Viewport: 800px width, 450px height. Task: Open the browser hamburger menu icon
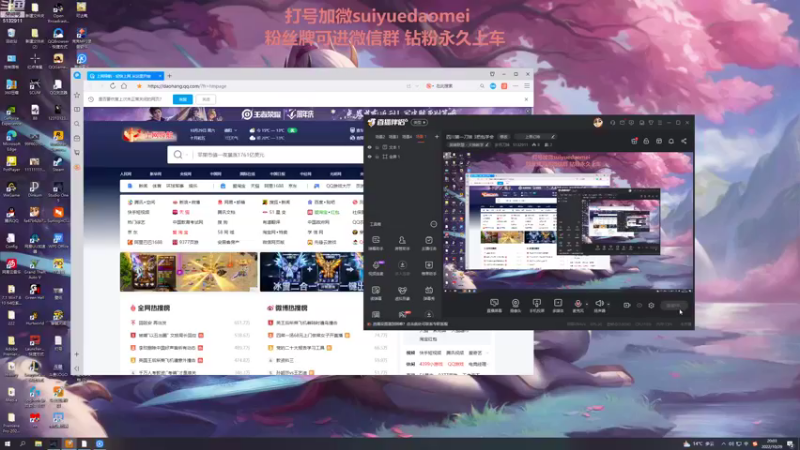(527, 86)
